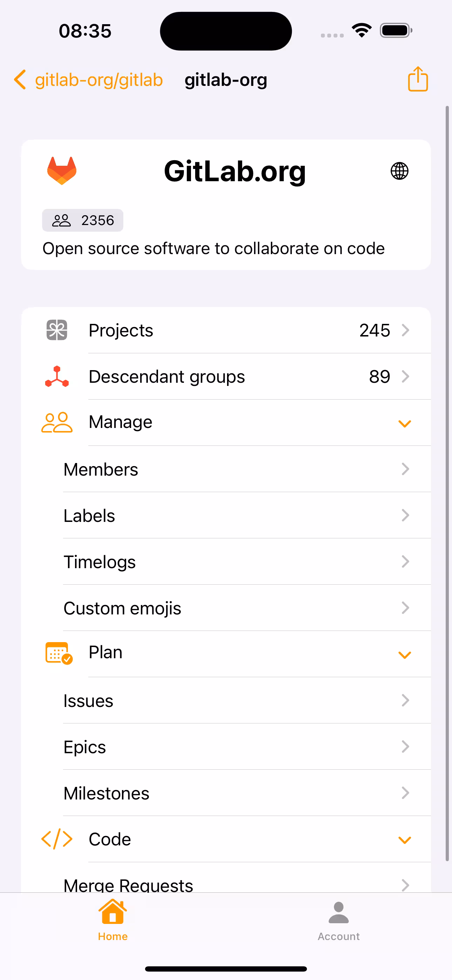Select the Home tab
452x980 pixels.
pos(112,921)
